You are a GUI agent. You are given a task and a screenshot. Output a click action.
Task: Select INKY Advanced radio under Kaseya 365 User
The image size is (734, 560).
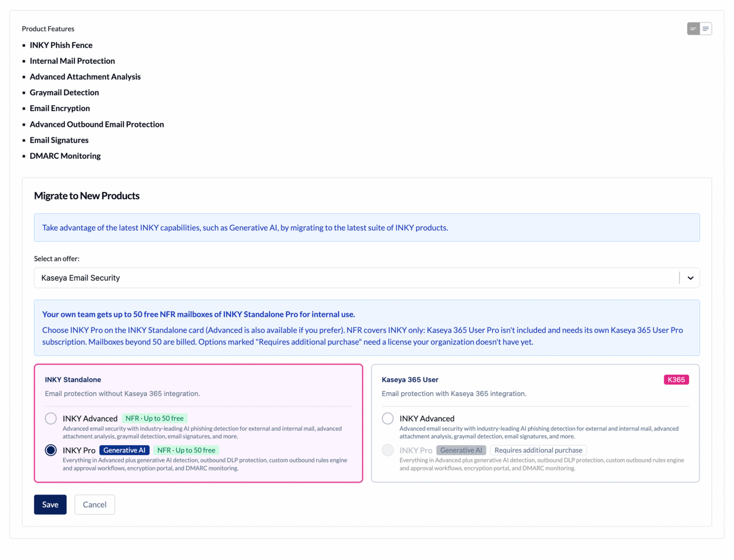coord(388,419)
